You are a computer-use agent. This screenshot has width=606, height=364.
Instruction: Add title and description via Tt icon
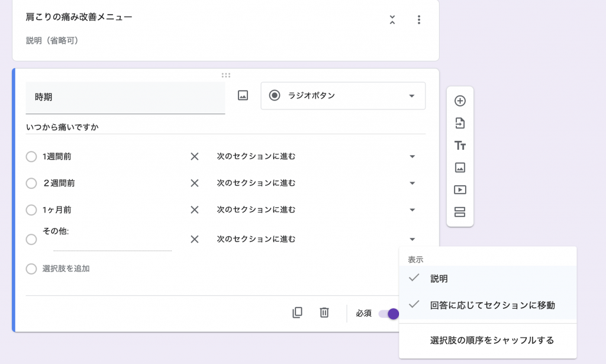460,146
